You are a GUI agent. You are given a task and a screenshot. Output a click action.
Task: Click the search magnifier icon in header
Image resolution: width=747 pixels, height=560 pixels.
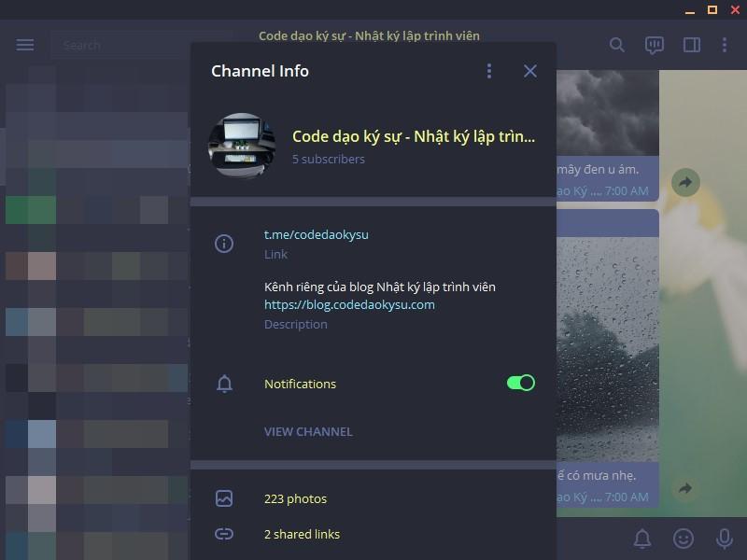(617, 45)
